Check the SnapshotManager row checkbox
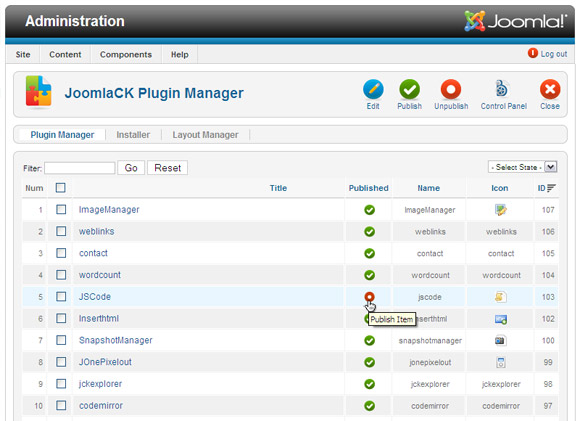This screenshot has height=421, width=580. click(61, 340)
